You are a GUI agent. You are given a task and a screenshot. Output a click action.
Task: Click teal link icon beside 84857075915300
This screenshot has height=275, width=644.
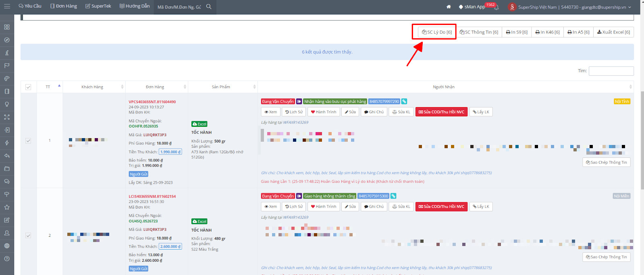[393, 196]
